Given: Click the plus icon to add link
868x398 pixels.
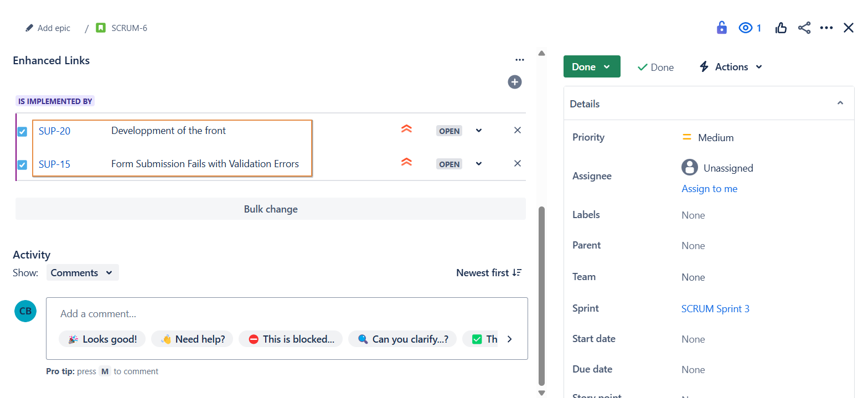Looking at the screenshot, I should pyautogui.click(x=515, y=82).
